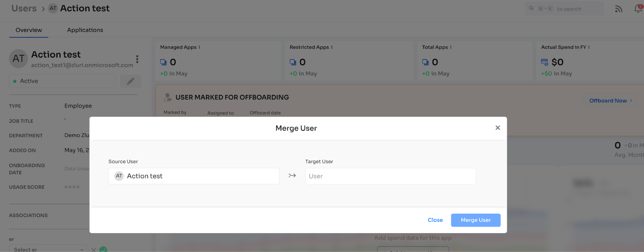Click the email action_test1@zluri.onmicrosoft.com
The height and width of the screenshot is (252, 644).
(82, 65)
